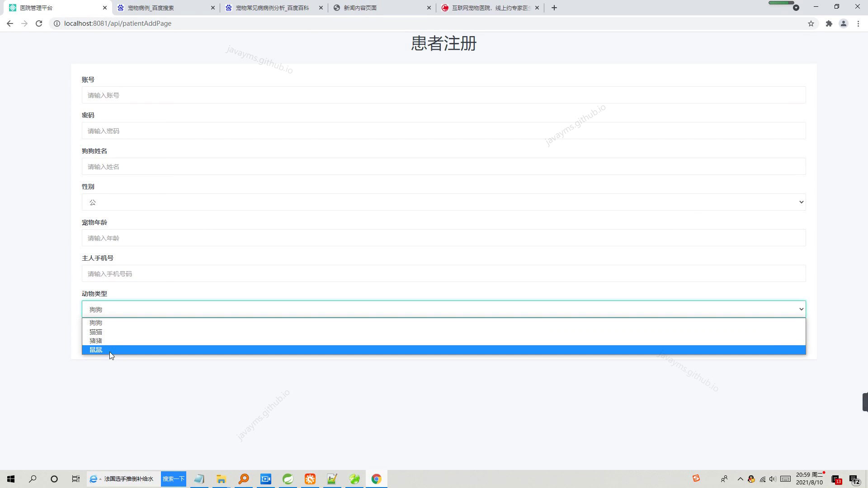
Task: Click the 搜索一下 button on the taskbar
Action: [174, 479]
